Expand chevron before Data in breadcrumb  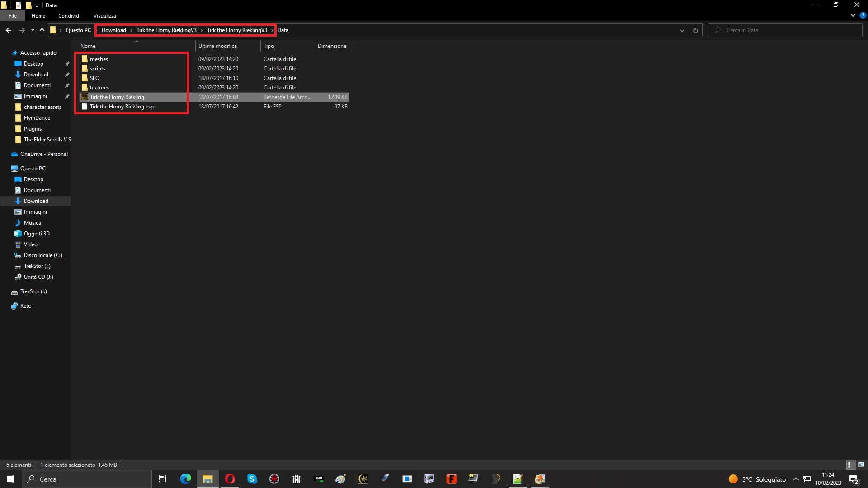(x=272, y=30)
